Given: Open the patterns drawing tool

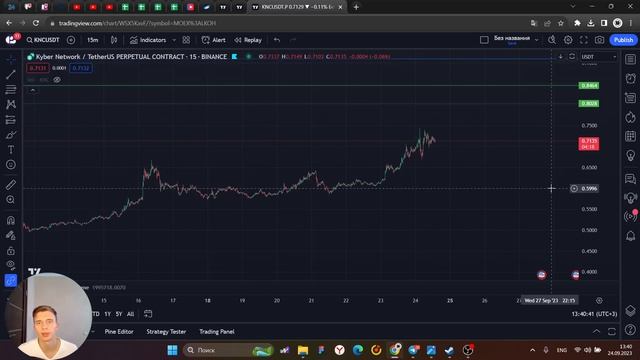Looking at the screenshot, I should [11, 104].
